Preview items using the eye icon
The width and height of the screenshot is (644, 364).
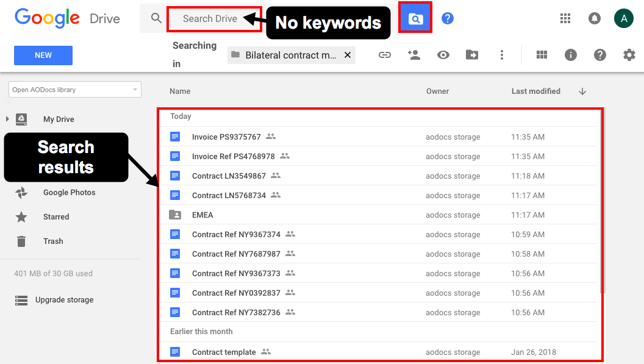pos(443,55)
